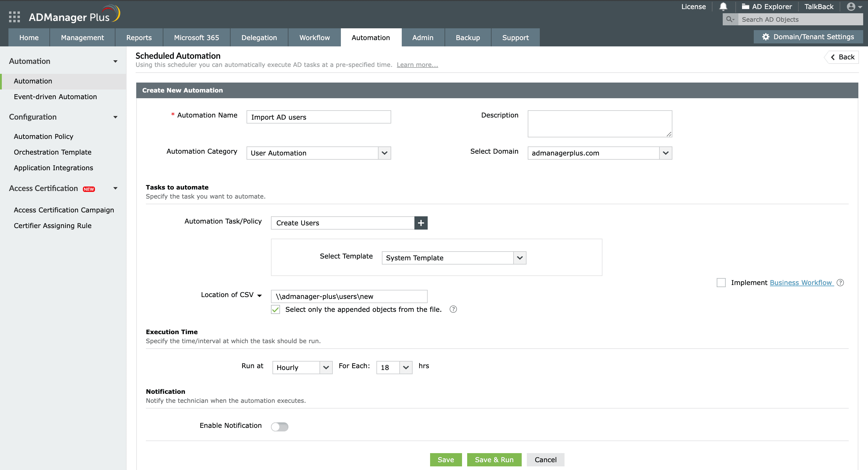Open the Learn more link
Image resolution: width=868 pixels, height=470 pixels.
[417, 65]
